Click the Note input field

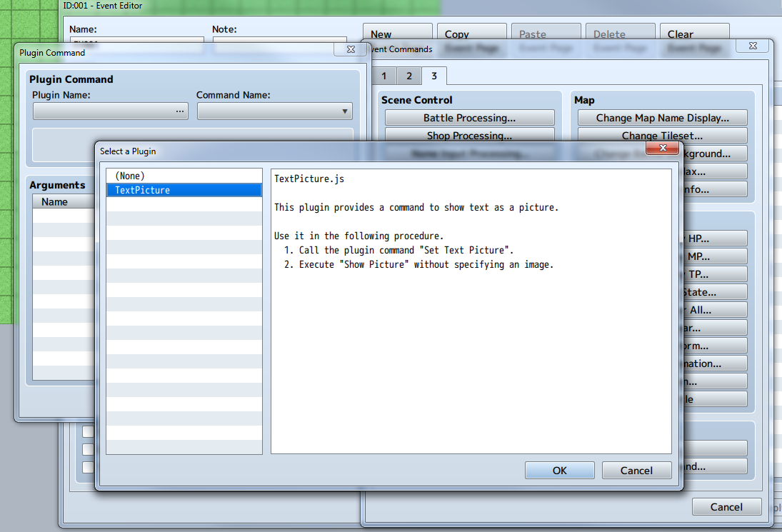[279, 43]
